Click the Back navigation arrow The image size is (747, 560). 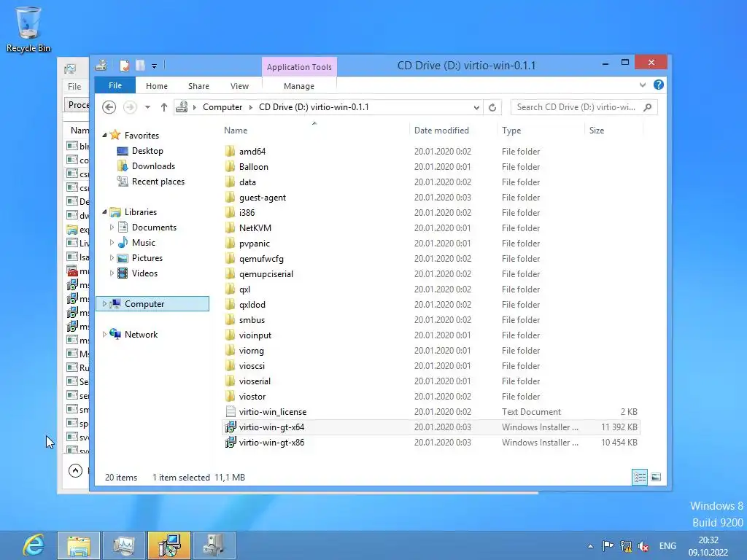click(x=109, y=107)
